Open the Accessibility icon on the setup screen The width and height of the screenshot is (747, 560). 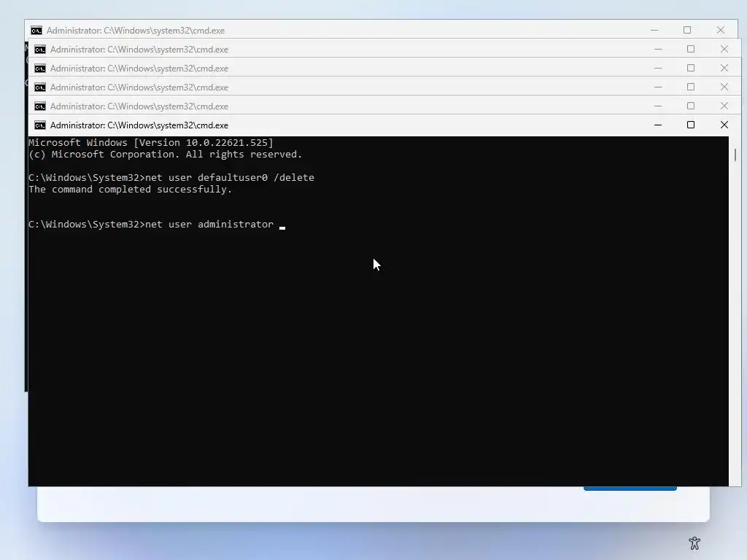(694, 542)
